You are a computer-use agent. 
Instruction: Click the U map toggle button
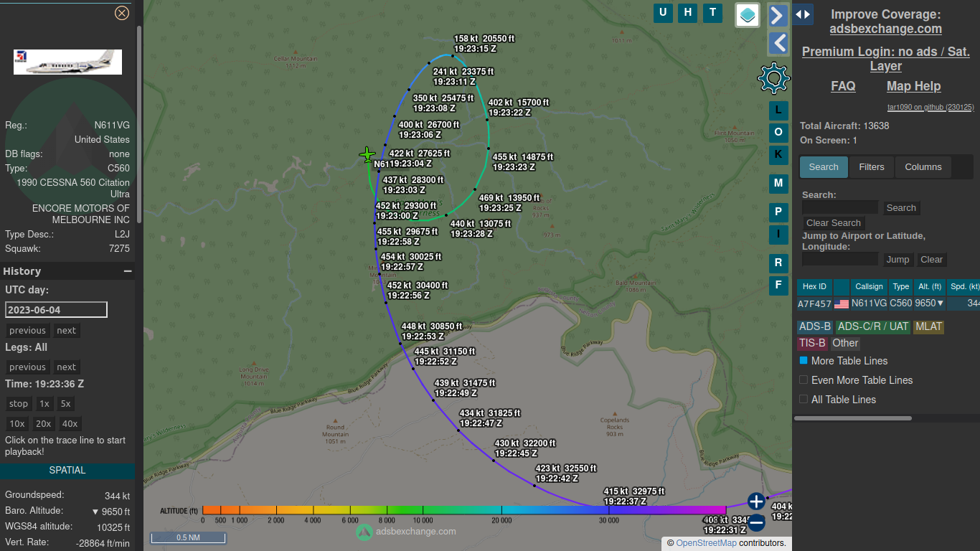click(663, 12)
